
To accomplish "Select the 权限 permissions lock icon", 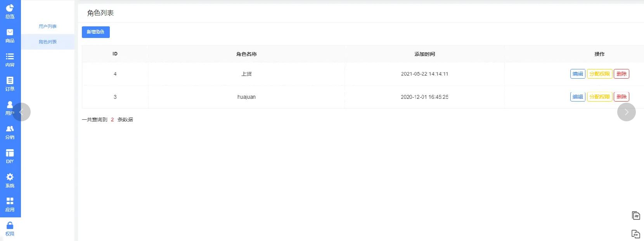I will click(10, 226).
